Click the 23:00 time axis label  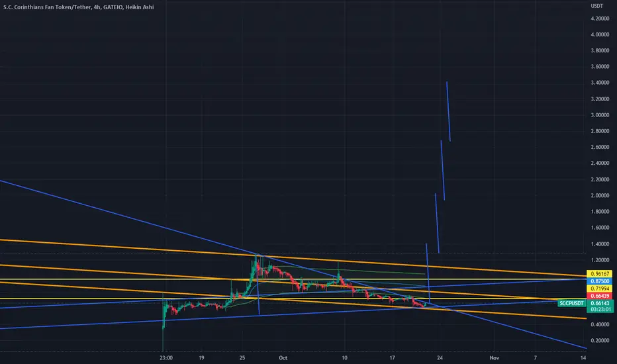click(166, 357)
